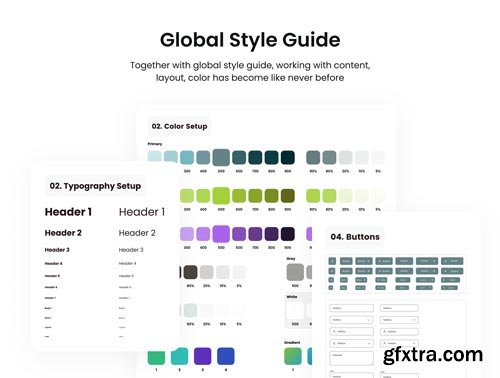The height and width of the screenshot is (378, 500).
Task: Select the Primary 600 dark teal swatch
Action: tap(239, 157)
